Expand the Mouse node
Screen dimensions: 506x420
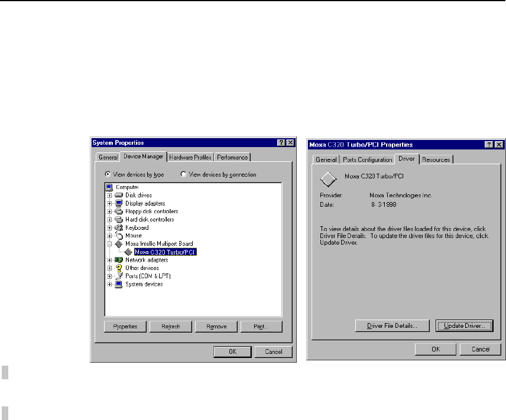coord(109,236)
